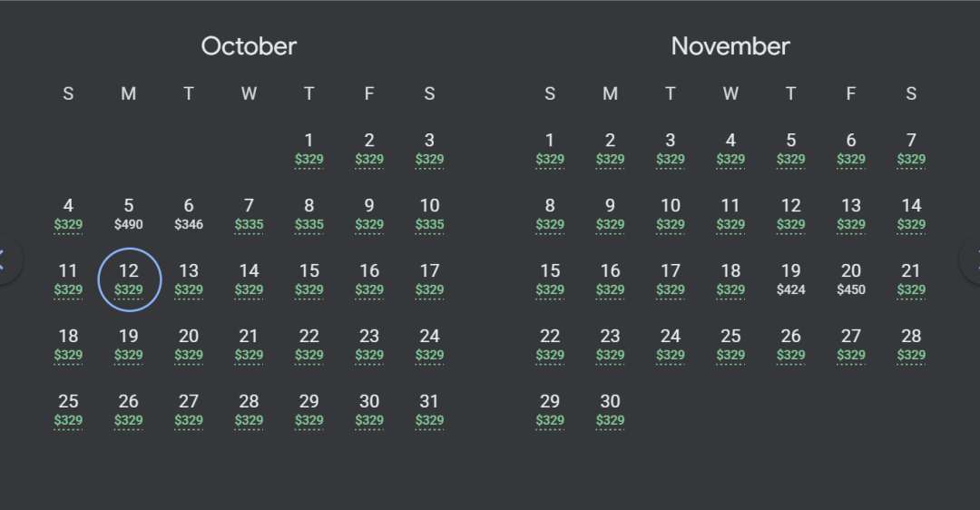Select November 7 date cell
Screen dimensions: 980x510
(911, 150)
